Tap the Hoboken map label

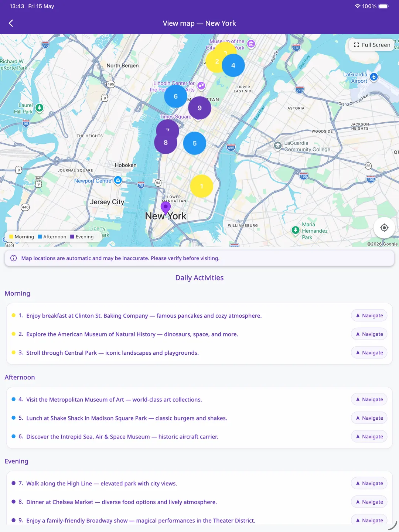pyautogui.click(x=126, y=165)
